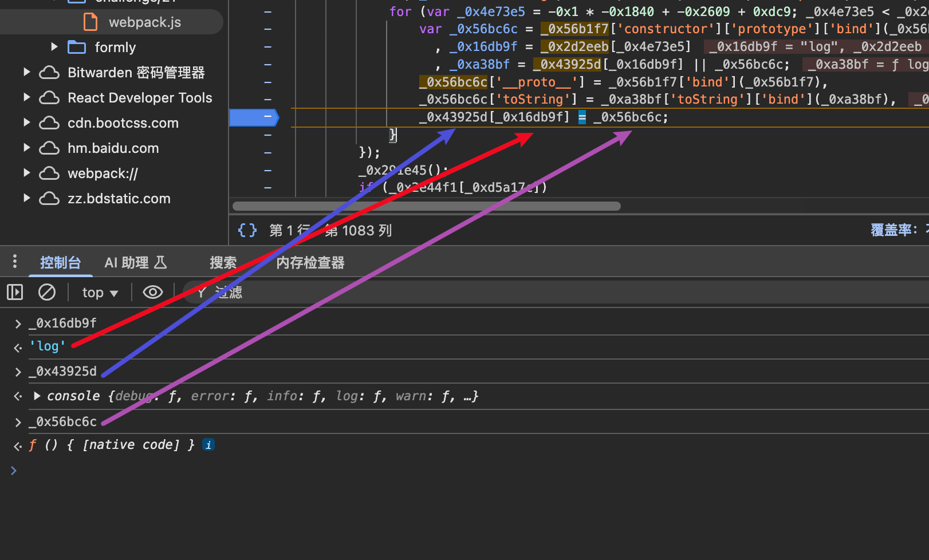Switch to the AI 助理 tab

click(x=135, y=263)
